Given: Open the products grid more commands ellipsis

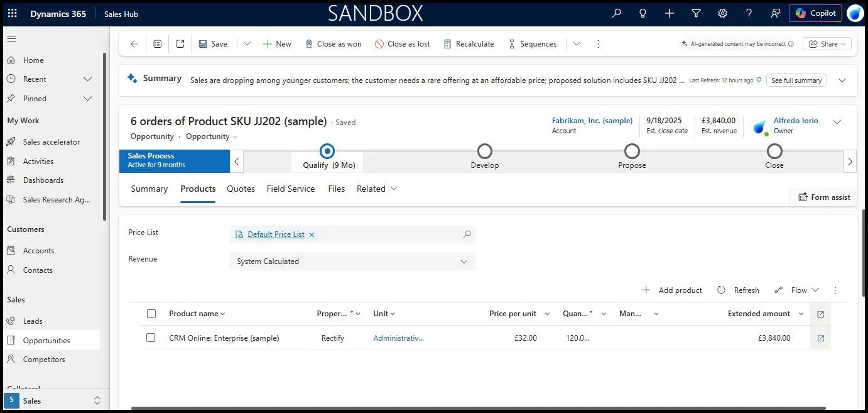Looking at the screenshot, I should (835, 290).
